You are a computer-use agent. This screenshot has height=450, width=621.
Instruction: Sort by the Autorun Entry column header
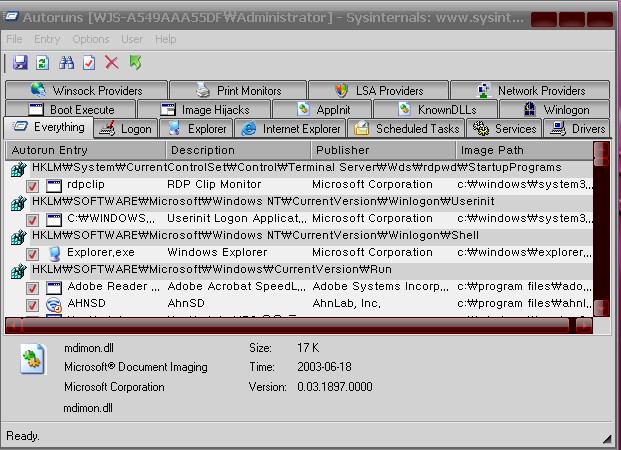pos(85,150)
